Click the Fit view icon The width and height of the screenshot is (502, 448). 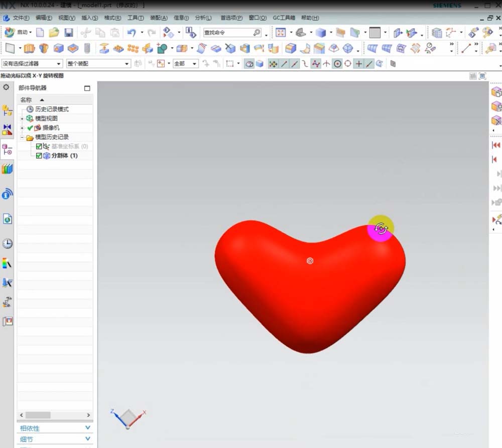point(281,33)
